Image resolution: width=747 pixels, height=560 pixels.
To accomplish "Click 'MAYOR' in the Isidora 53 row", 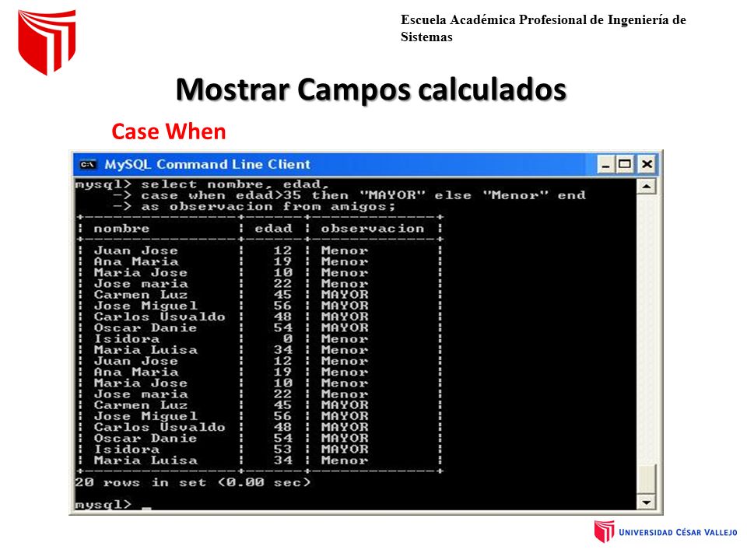I will [345, 449].
